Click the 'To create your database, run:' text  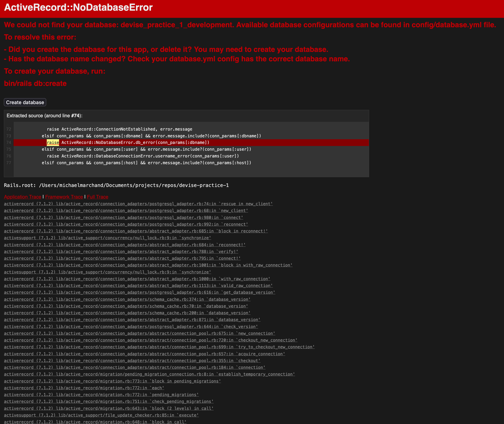coord(55,71)
